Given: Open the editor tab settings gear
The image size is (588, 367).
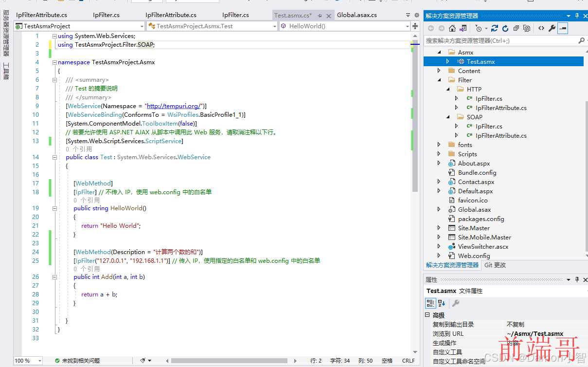Looking at the screenshot, I should pos(416,15).
